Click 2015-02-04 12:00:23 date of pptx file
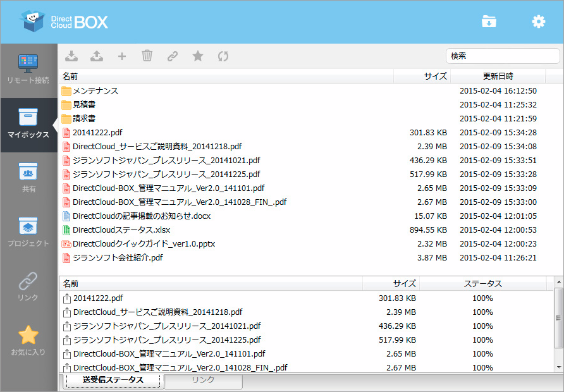This screenshot has height=392, width=564. pos(498,243)
